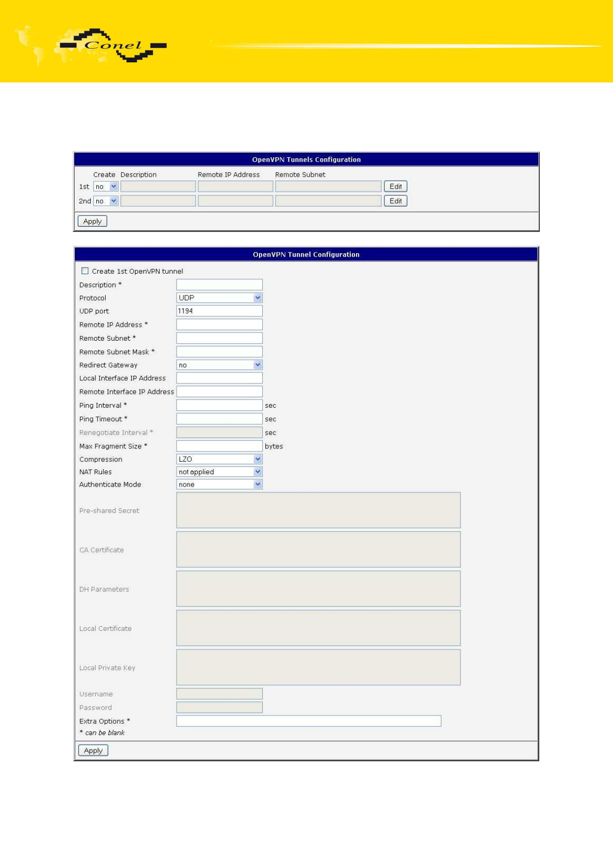613x868 pixels.
Task: Click the '* can be blank' note
Action: click(x=102, y=733)
